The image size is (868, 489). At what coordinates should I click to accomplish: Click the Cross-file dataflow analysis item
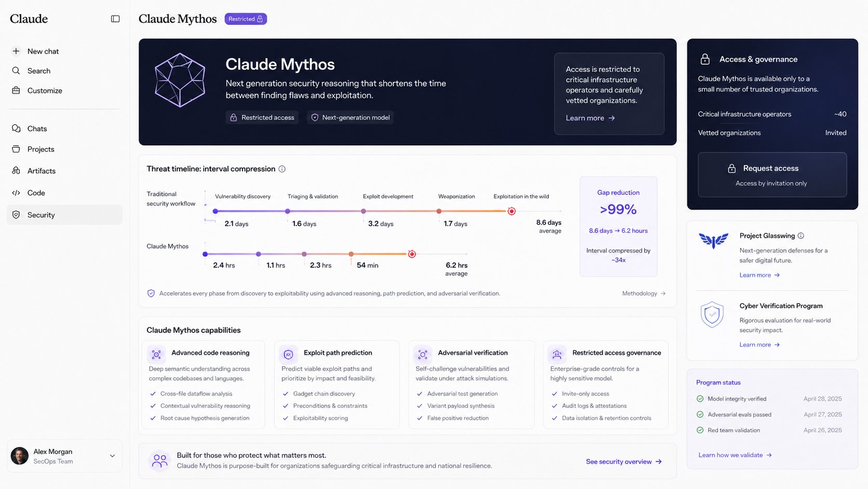191,394
